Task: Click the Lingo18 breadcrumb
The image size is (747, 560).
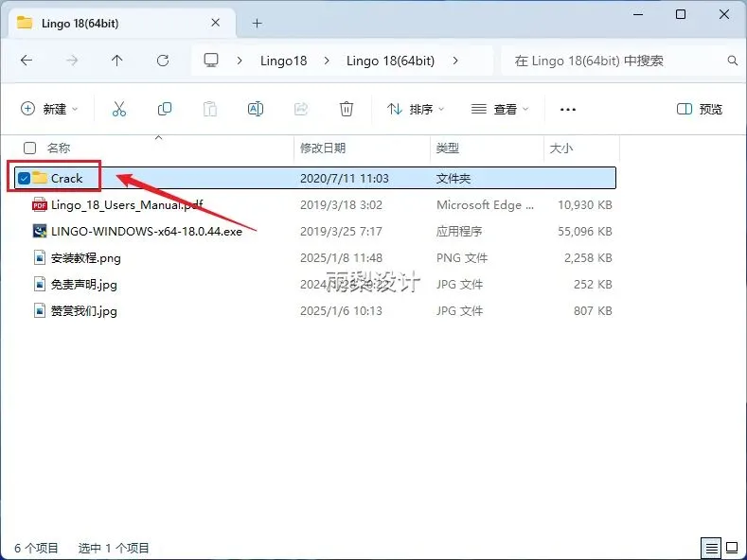Action: tap(283, 61)
